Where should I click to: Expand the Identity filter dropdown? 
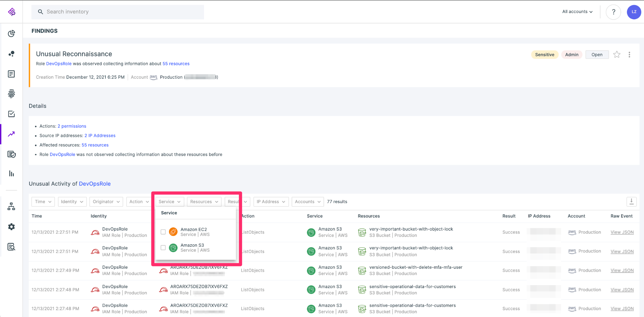click(x=72, y=202)
